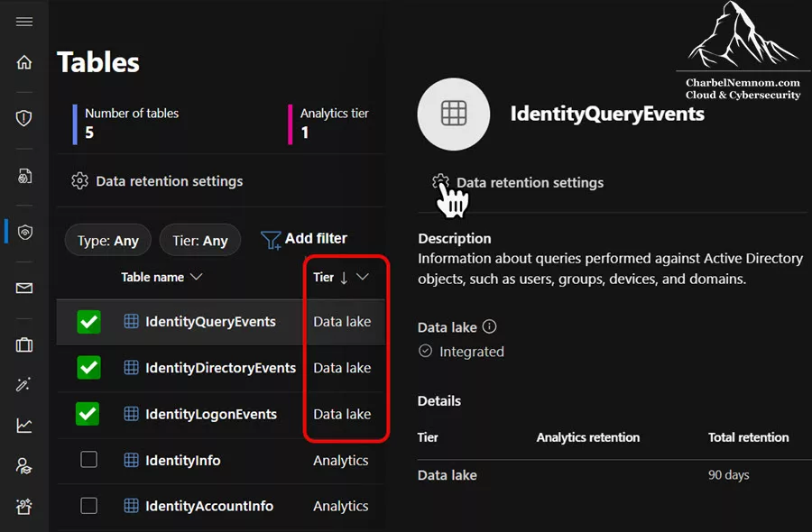Open the Tier: Any filter dropdown

click(x=200, y=241)
